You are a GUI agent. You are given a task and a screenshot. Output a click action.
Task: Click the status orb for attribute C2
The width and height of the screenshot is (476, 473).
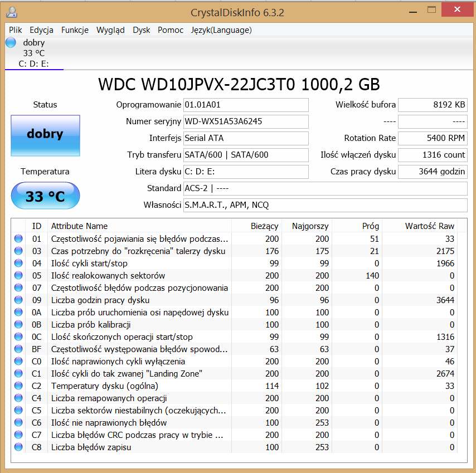[18, 386]
